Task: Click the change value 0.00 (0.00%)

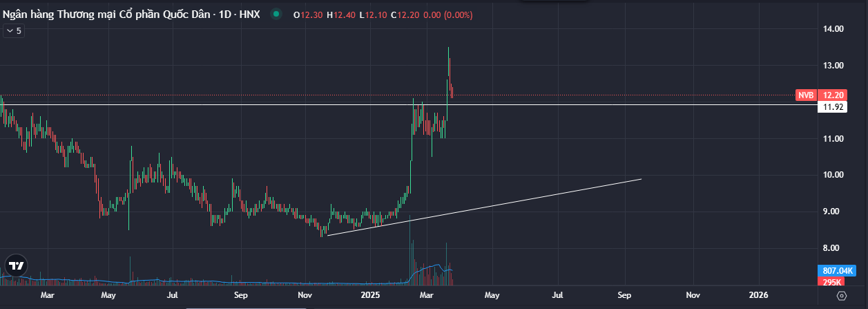Action: click(x=448, y=15)
